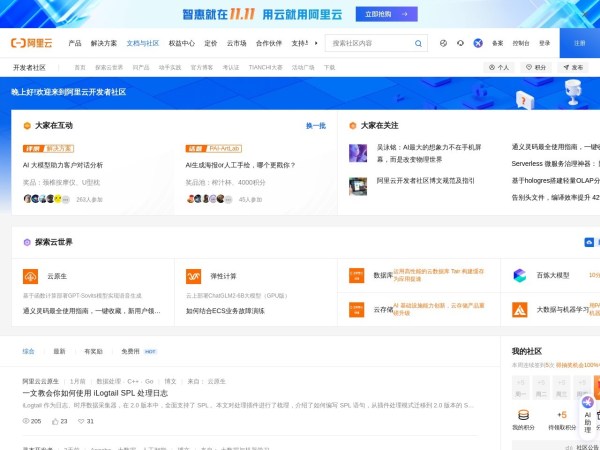Click 换一批 to refresh activities
Image resolution: width=600 pixels, height=450 pixels.
click(315, 126)
